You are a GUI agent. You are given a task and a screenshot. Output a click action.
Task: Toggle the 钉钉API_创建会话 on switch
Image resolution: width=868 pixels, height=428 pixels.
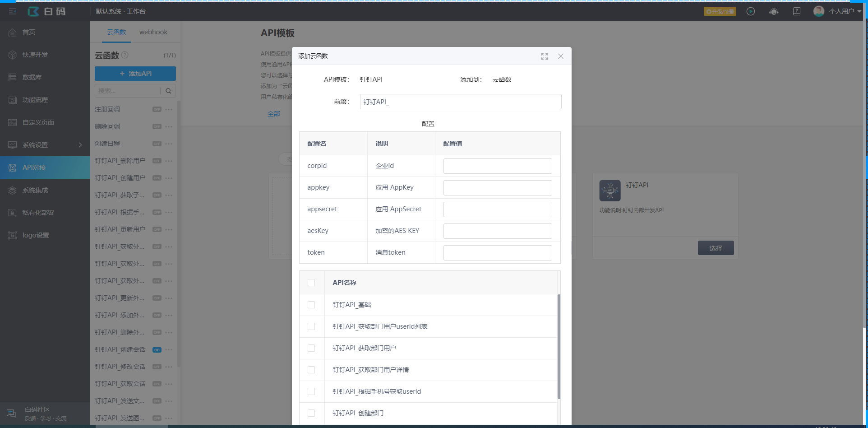point(157,350)
